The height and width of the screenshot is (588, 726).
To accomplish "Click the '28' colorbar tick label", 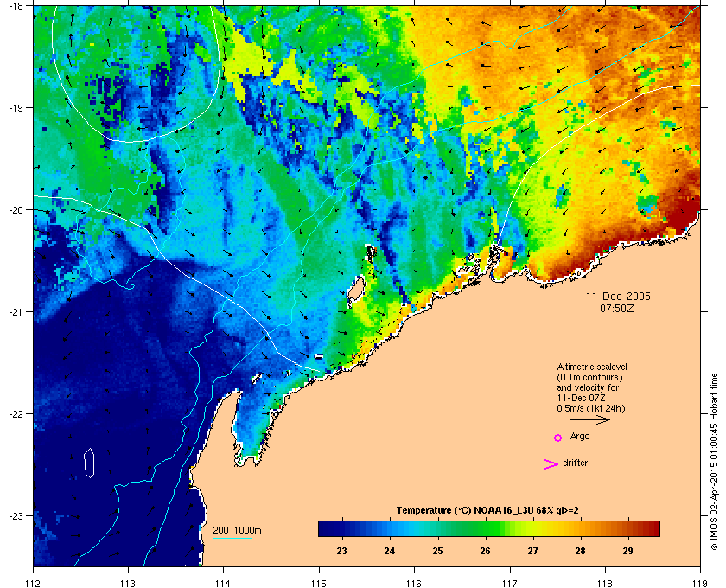I will [580, 551].
